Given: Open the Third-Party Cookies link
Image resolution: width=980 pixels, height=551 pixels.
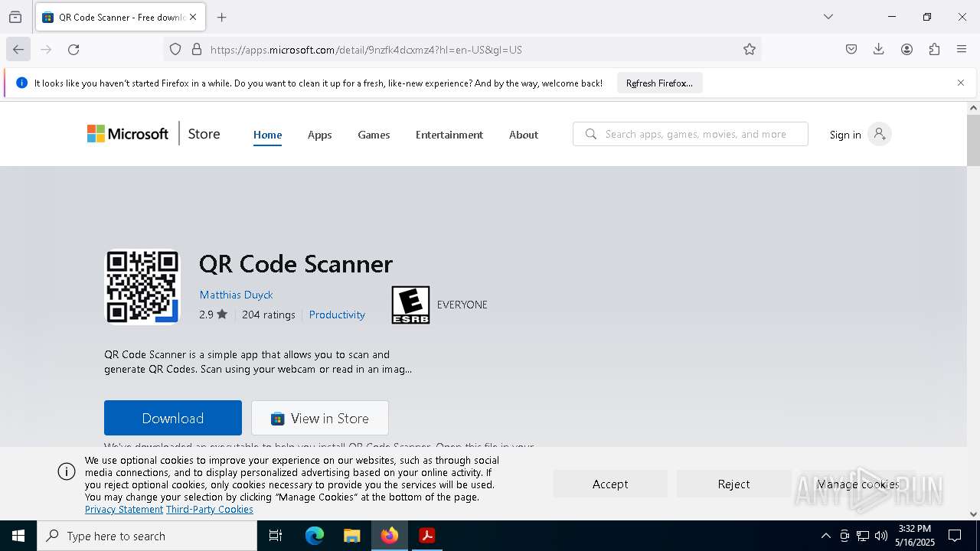Looking at the screenshot, I should coord(210,510).
